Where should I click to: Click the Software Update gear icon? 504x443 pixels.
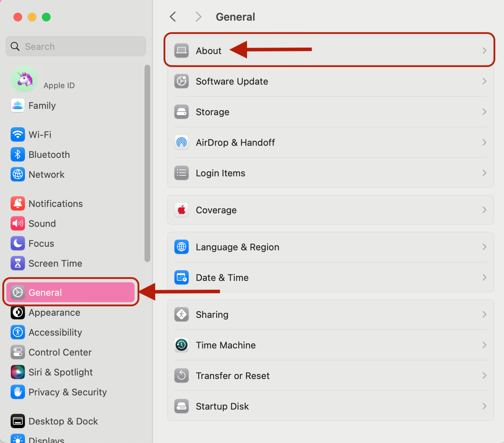(x=182, y=81)
